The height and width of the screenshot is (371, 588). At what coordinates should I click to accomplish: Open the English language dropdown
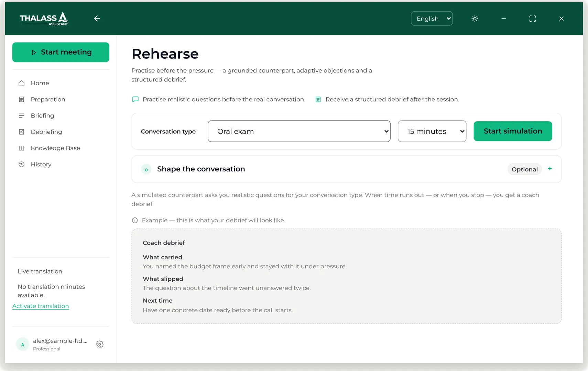coord(432,19)
